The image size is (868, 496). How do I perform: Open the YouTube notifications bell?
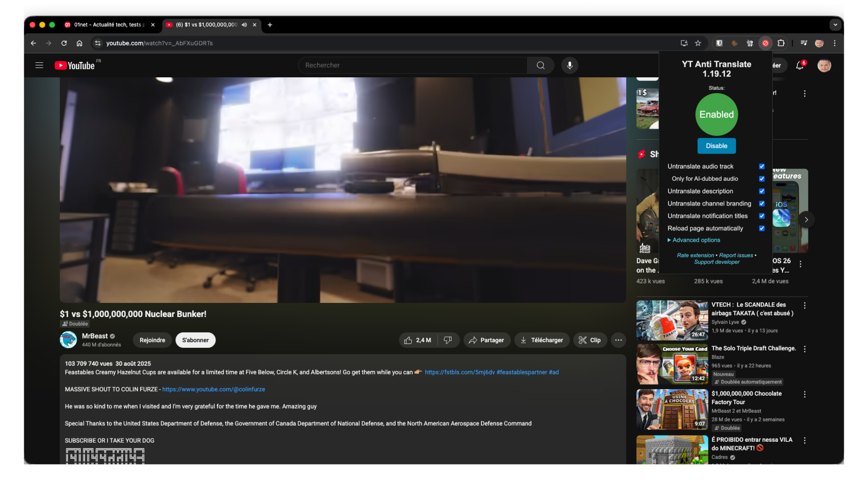[x=800, y=65]
